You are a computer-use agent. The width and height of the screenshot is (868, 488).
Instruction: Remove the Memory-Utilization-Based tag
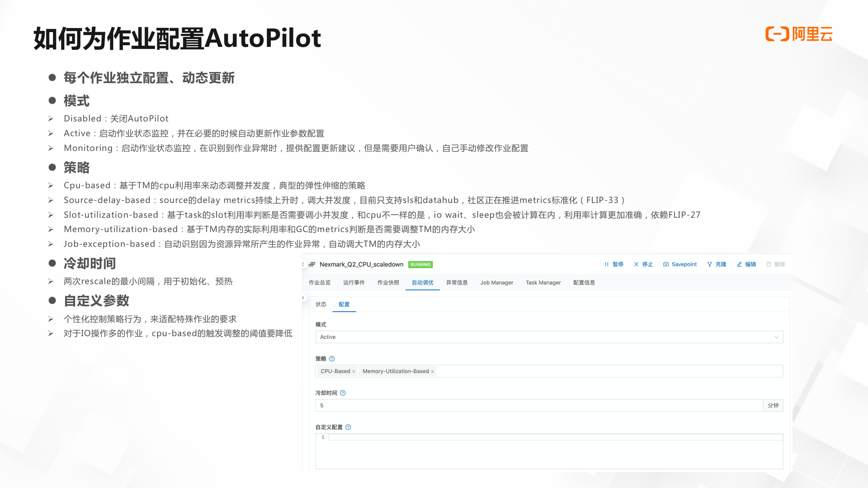click(x=432, y=371)
